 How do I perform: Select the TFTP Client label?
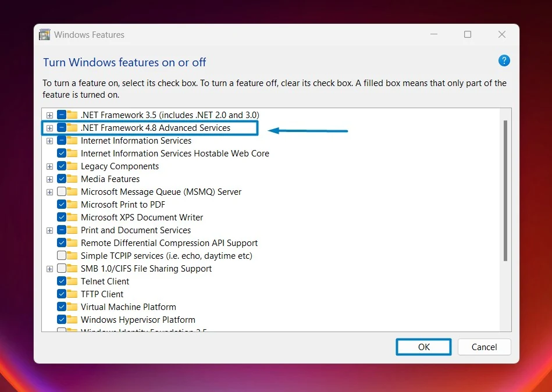[x=102, y=294]
